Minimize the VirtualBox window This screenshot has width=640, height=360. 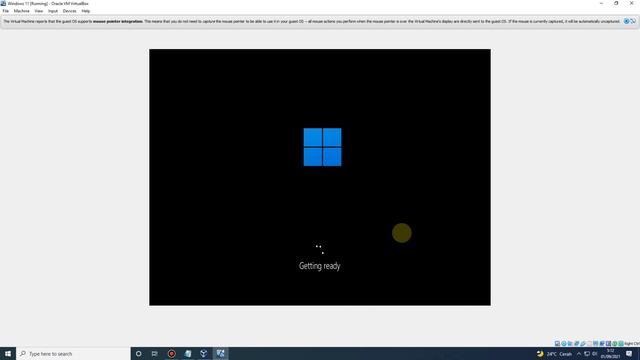click(601, 3)
